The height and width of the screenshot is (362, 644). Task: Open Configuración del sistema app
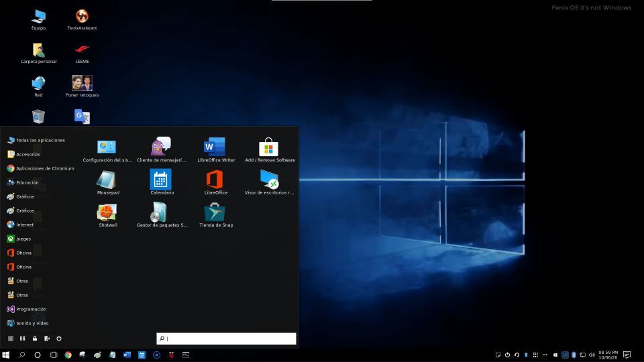tap(107, 151)
